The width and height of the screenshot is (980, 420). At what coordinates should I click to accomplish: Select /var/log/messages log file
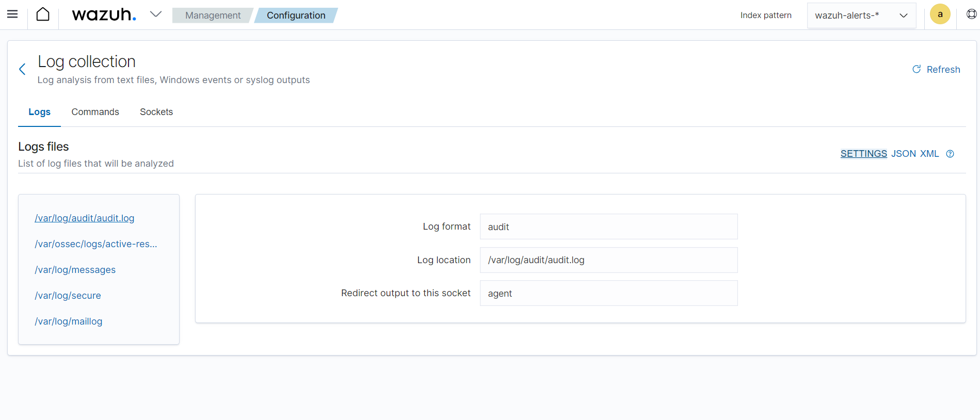click(x=75, y=270)
